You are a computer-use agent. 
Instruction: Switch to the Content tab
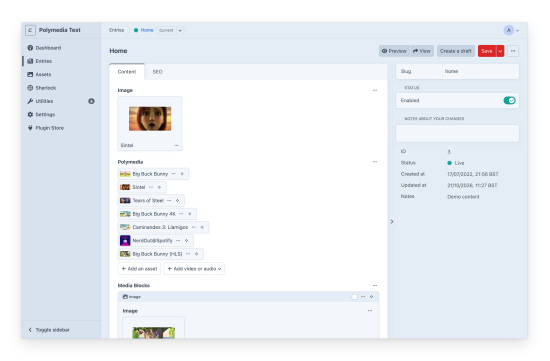[x=127, y=72]
